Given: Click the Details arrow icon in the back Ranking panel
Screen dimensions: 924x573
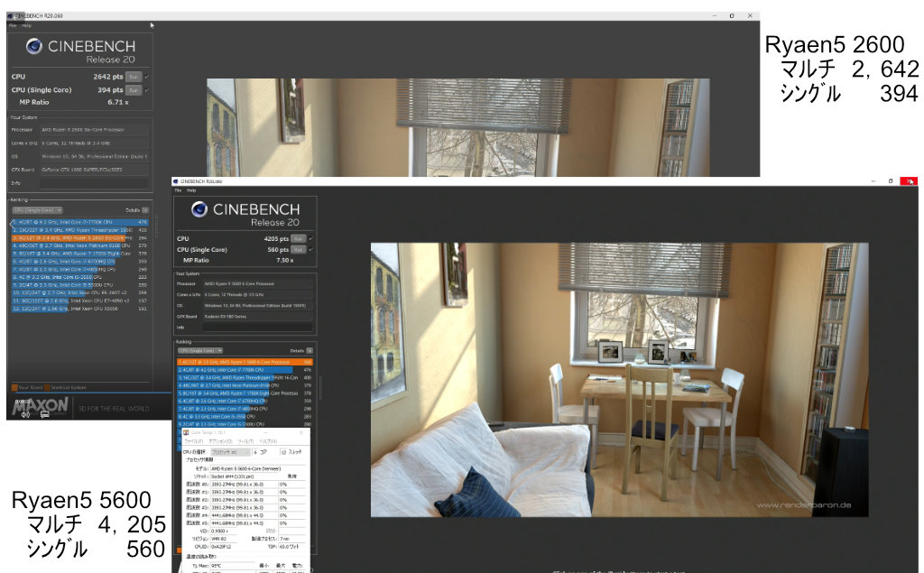Looking at the screenshot, I should click(144, 209).
